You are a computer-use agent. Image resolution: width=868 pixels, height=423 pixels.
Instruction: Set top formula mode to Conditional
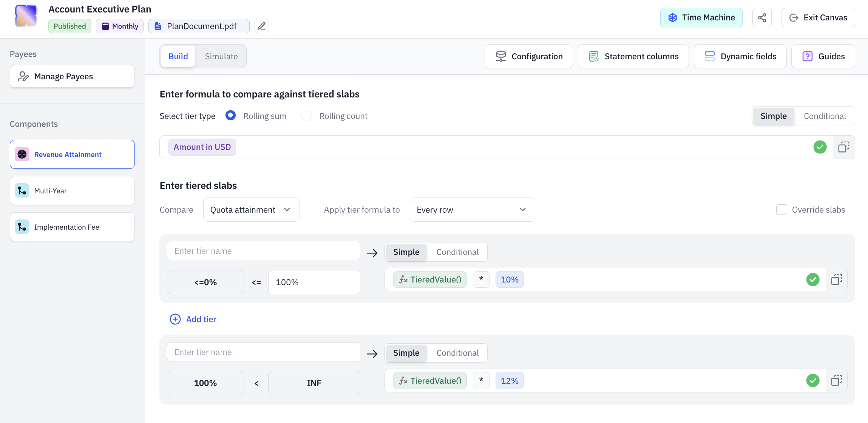click(825, 116)
